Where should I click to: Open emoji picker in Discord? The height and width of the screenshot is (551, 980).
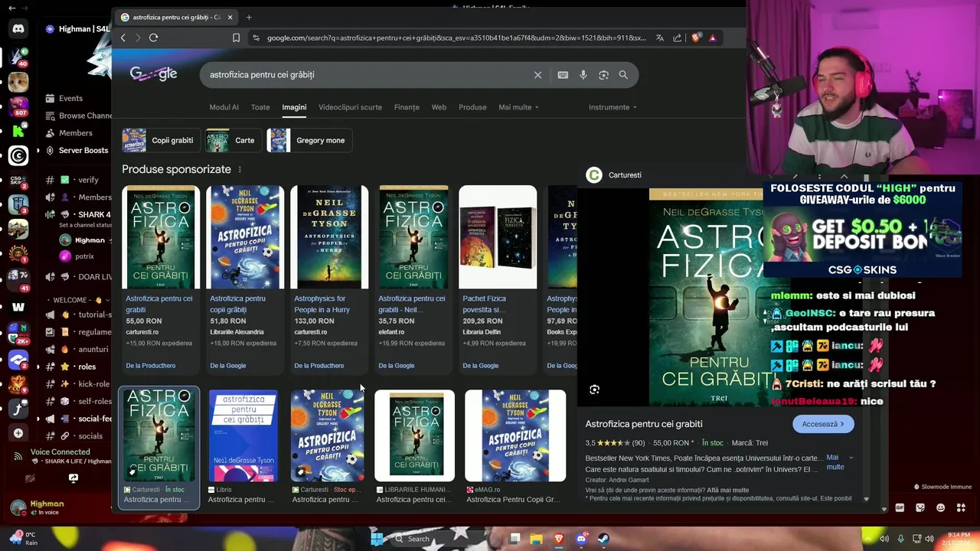940,507
